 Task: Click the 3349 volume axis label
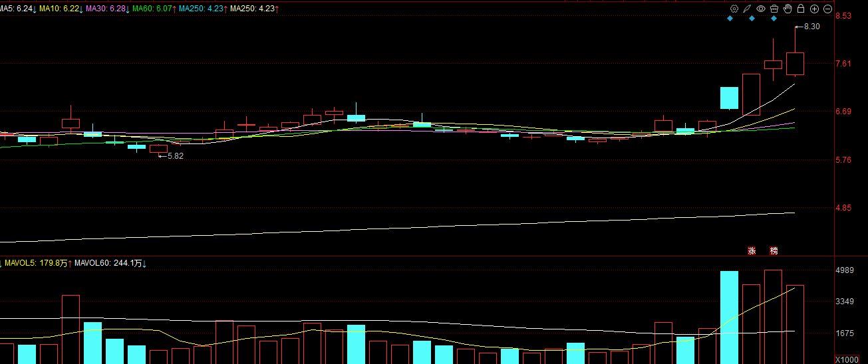pyautogui.click(x=845, y=302)
